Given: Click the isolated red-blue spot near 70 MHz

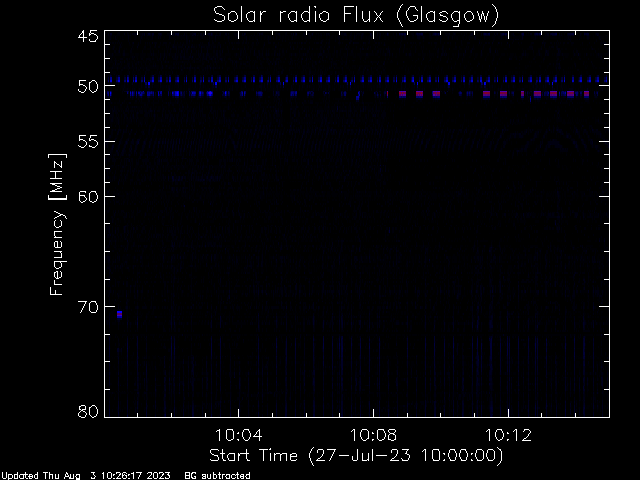Looking at the screenshot, I should click(x=119, y=314).
